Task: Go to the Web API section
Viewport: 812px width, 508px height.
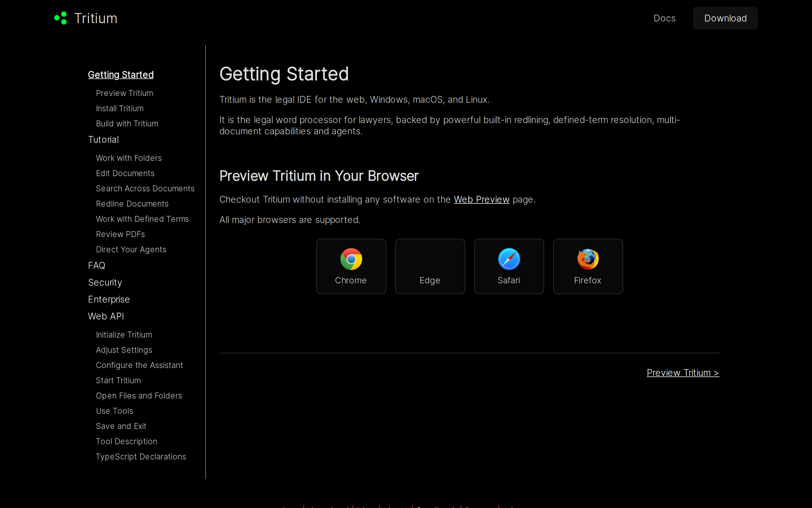Action: tap(106, 316)
